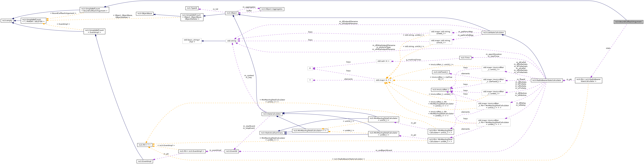Click ns3::Ptr< ns3::RadioBearerStatsCalculator > node
Viewport: 644px width, 164px height.
click(588, 80)
